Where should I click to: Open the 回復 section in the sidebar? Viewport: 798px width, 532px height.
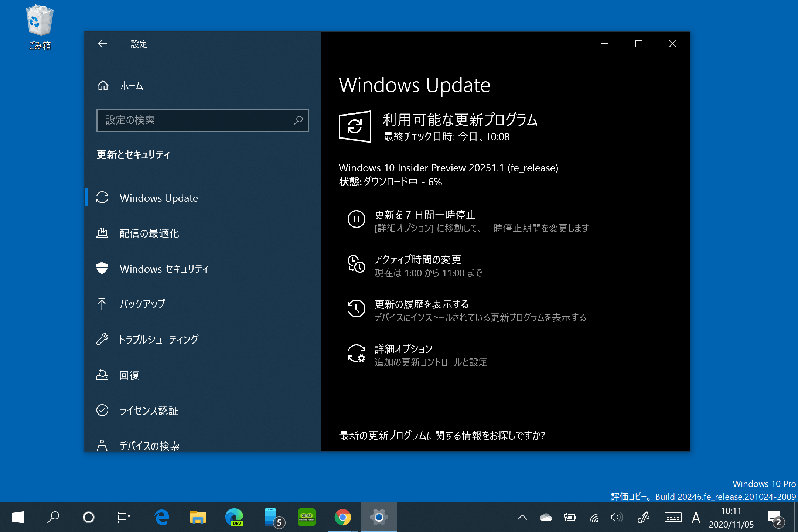[x=129, y=375]
